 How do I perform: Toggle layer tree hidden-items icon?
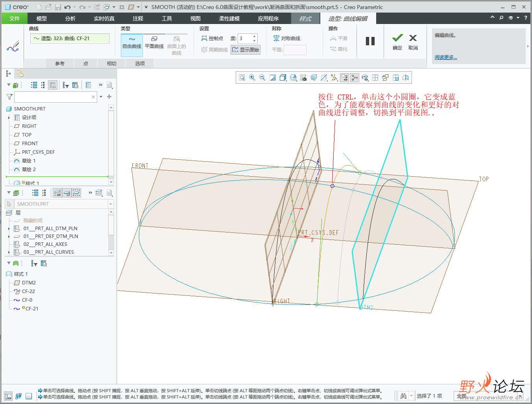coord(67,193)
